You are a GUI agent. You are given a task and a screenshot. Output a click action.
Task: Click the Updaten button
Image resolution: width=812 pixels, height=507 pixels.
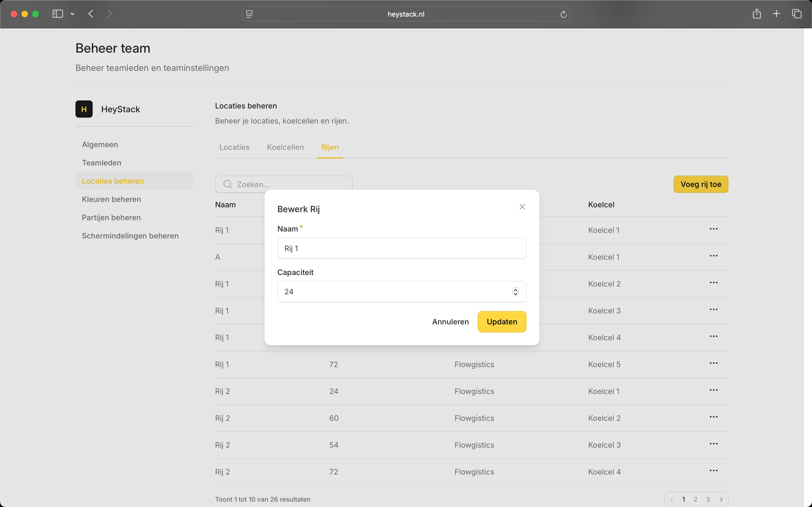click(502, 321)
